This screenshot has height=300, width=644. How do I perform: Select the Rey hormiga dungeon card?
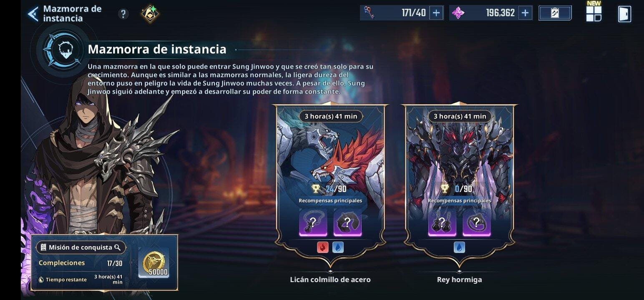point(459,183)
